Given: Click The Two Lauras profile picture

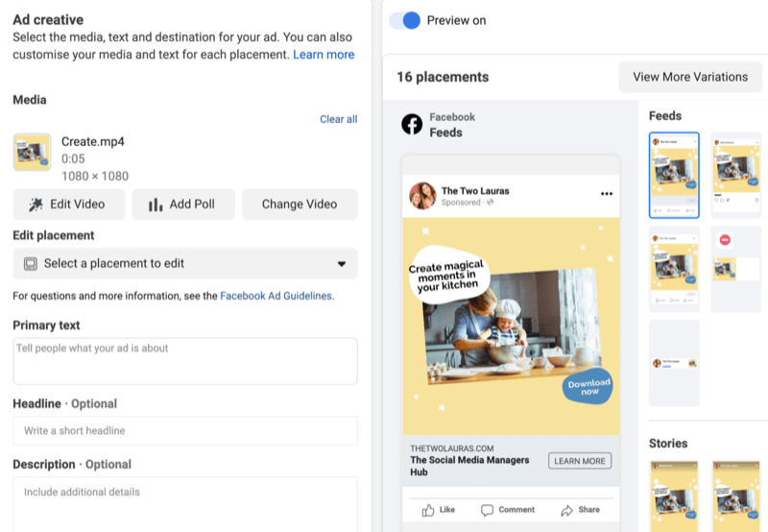Looking at the screenshot, I should (x=422, y=196).
